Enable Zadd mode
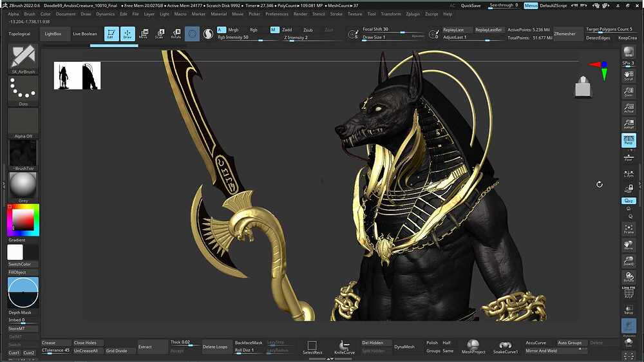This screenshot has height=362, width=644. pos(287,30)
